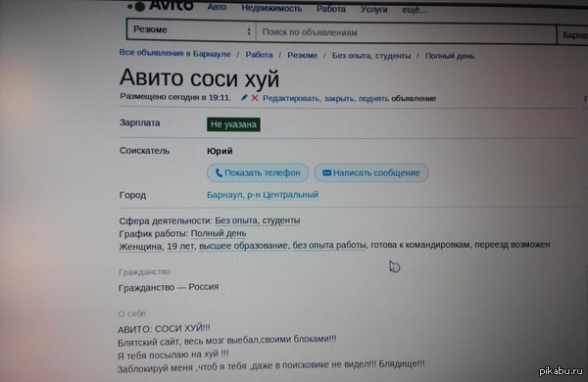The height and width of the screenshot is (382, 588).
Task: Click the Зарплата label
Action: [x=139, y=123]
